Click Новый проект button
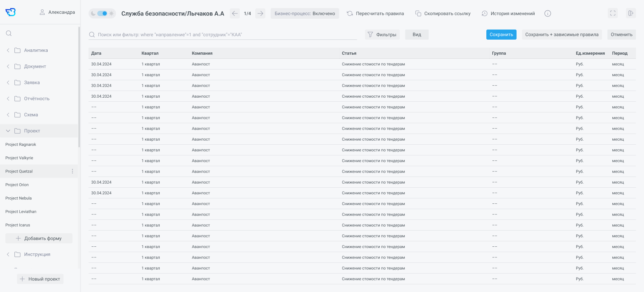This screenshot has height=292, width=644. (x=40, y=279)
